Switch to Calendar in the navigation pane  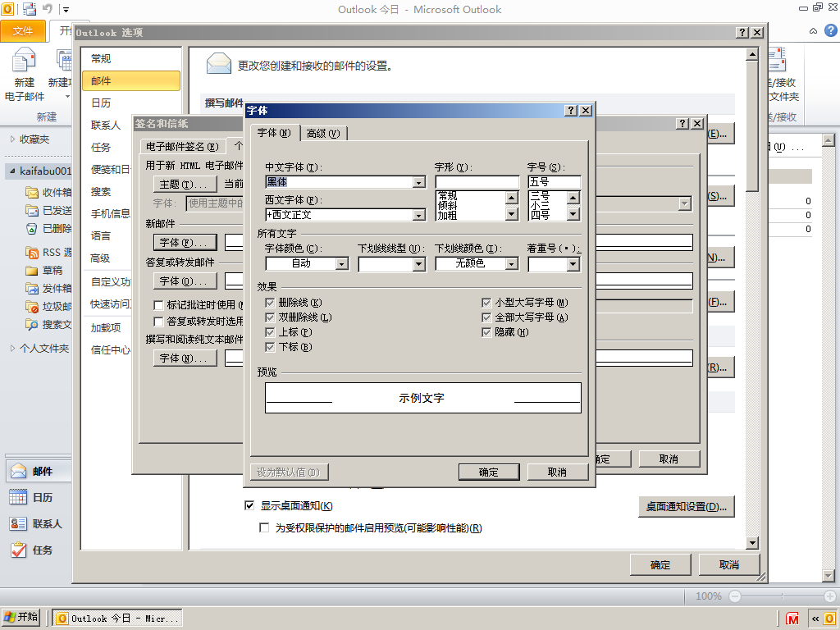(38, 497)
